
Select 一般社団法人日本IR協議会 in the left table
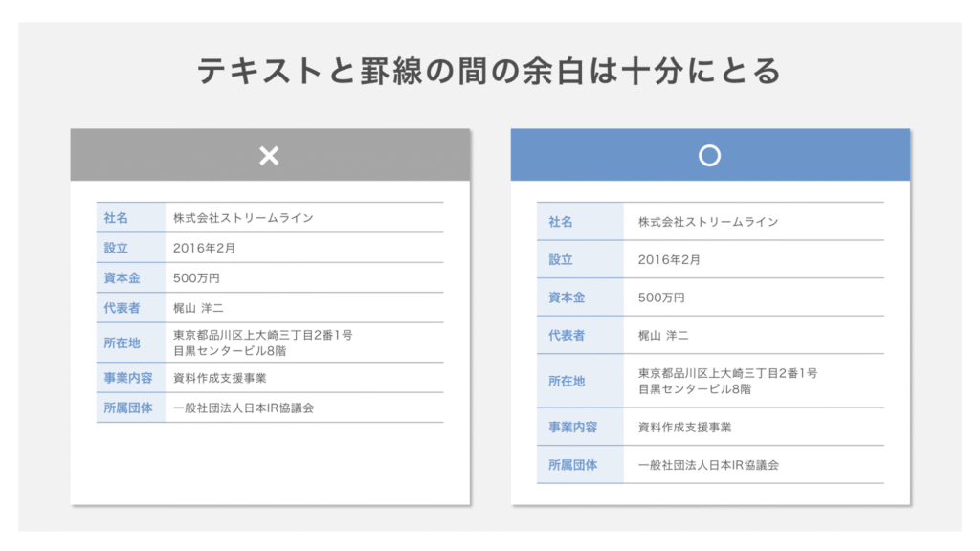click(243, 408)
